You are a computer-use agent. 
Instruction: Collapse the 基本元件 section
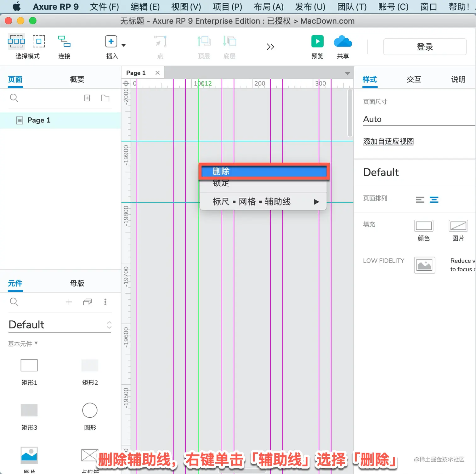click(x=23, y=344)
